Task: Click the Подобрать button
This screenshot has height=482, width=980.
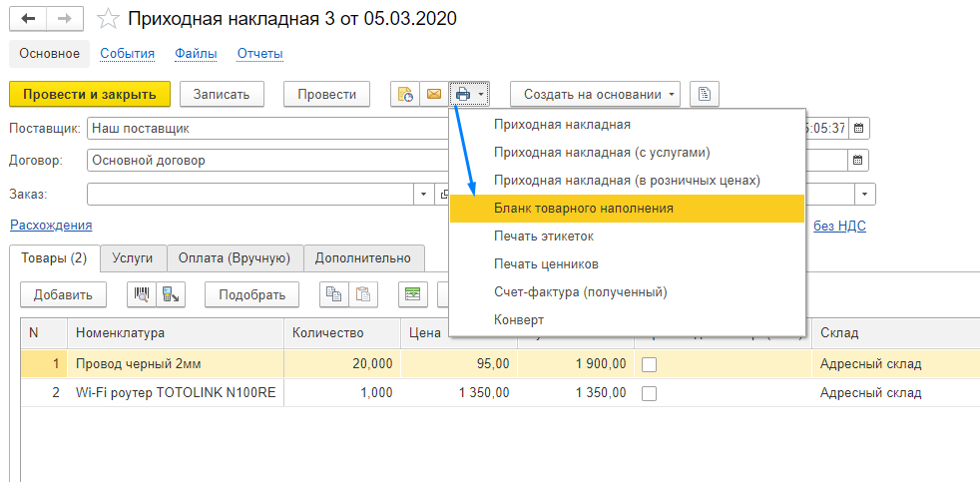Action: [x=251, y=294]
